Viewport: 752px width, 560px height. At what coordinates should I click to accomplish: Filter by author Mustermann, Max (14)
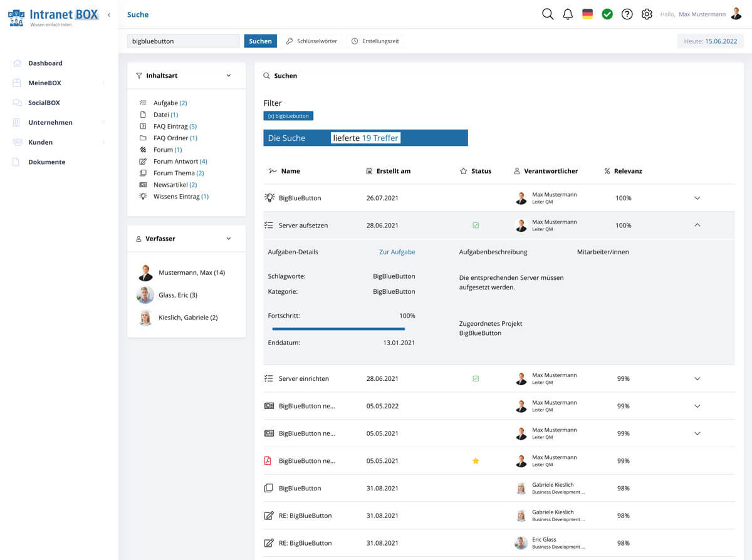(192, 272)
